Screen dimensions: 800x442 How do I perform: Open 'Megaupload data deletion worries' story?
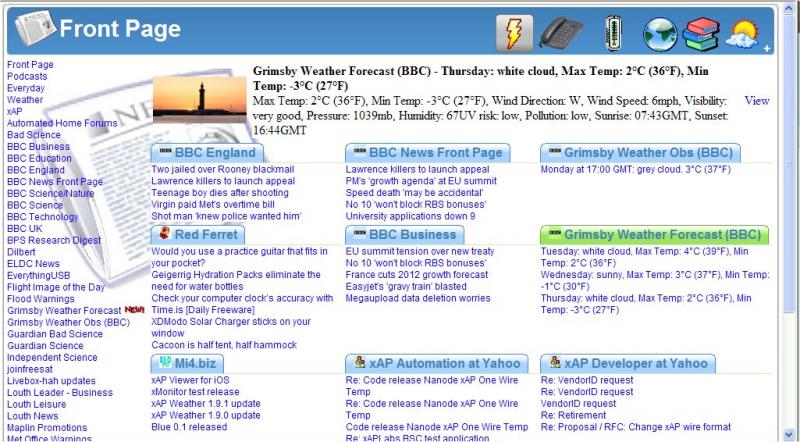pos(418,299)
